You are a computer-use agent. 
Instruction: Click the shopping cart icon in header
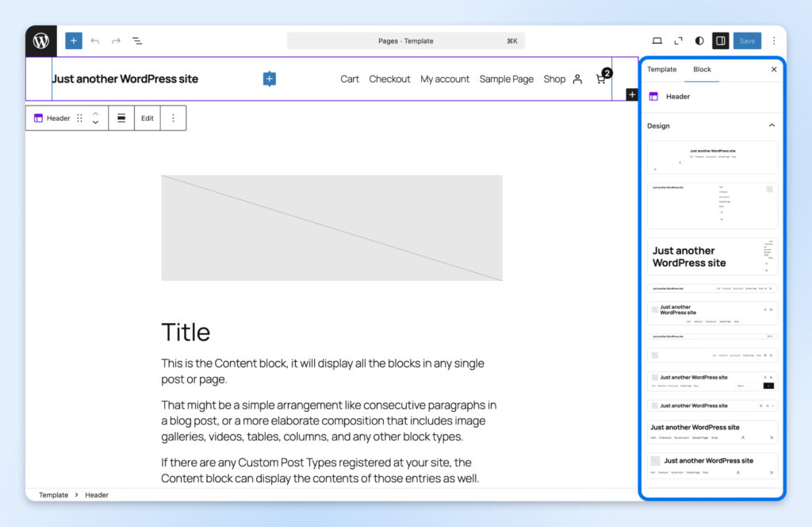pyautogui.click(x=601, y=79)
